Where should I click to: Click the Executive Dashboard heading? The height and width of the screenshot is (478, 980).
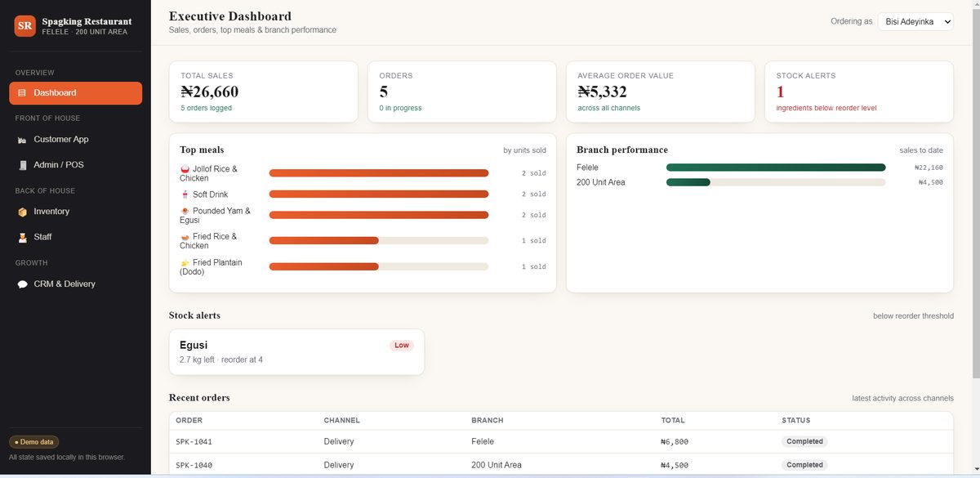coord(229,16)
